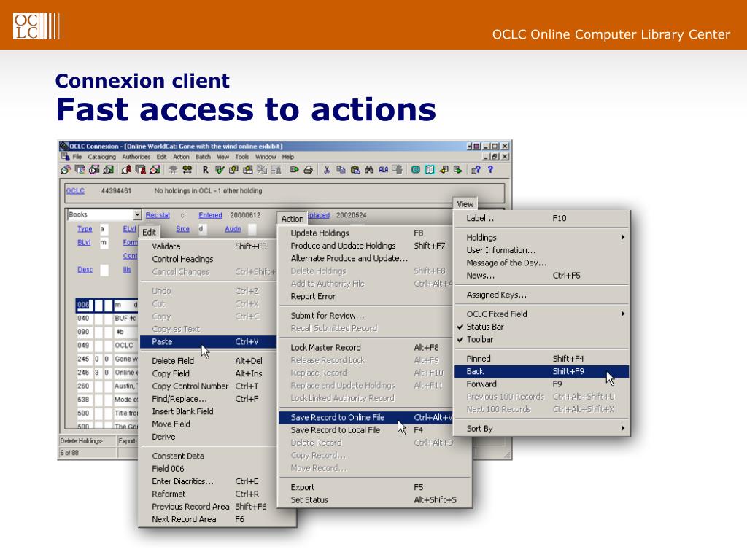The width and height of the screenshot is (747, 560).
Task: Select Forward in the View menu
Action: (541, 384)
